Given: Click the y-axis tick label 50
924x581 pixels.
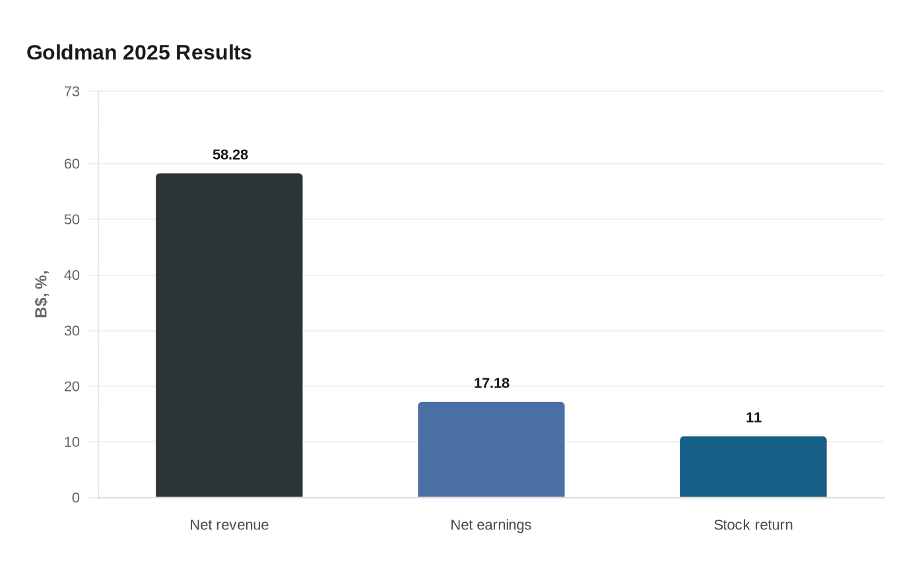Looking at the screenshot, I should click(x=72, y=219).
